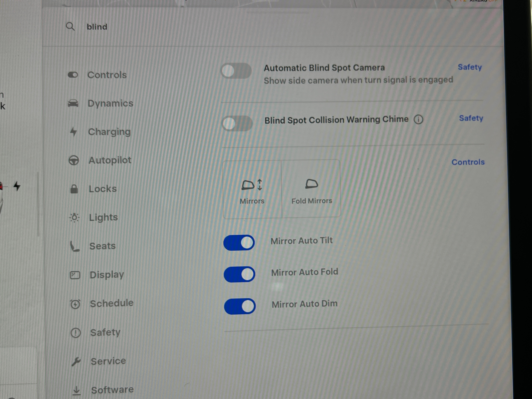Open the Seats menu section

click(103, 246)
